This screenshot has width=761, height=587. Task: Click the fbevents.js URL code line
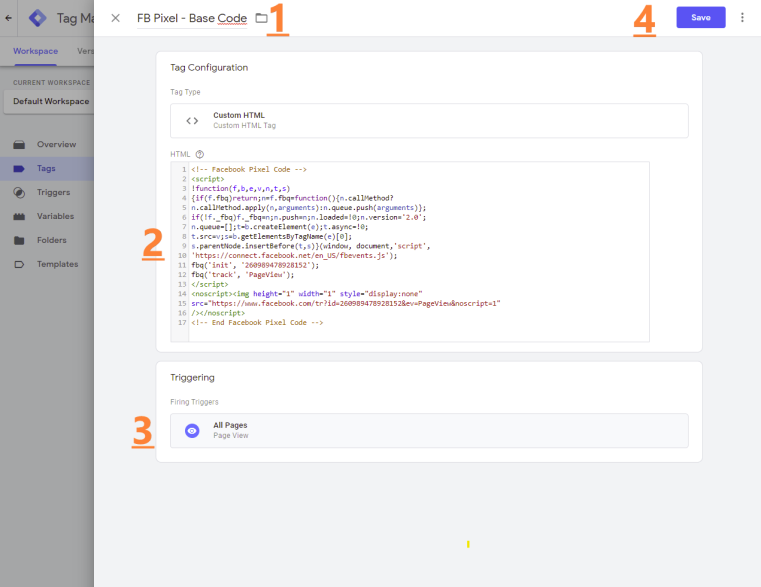click(294, 255)
